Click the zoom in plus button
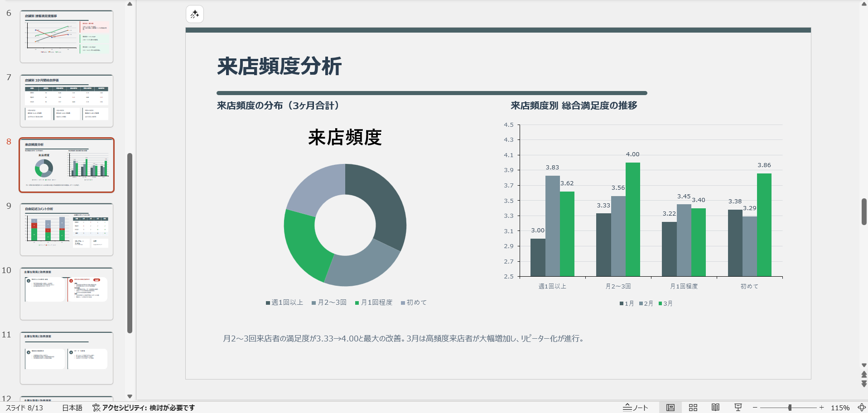The image size is (868, 413). coord(821,408)
